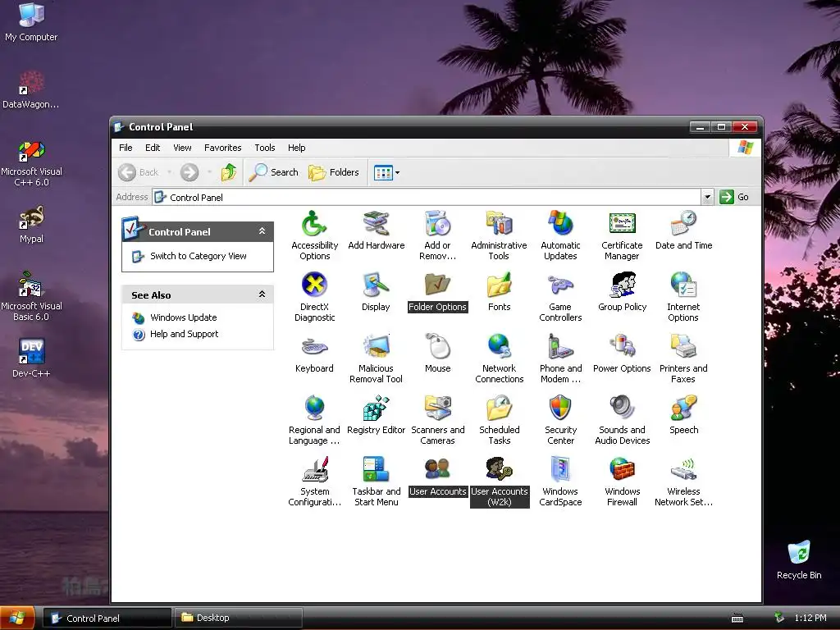Open the Edit menu
The image size is (840, 630).
[153, 148]
